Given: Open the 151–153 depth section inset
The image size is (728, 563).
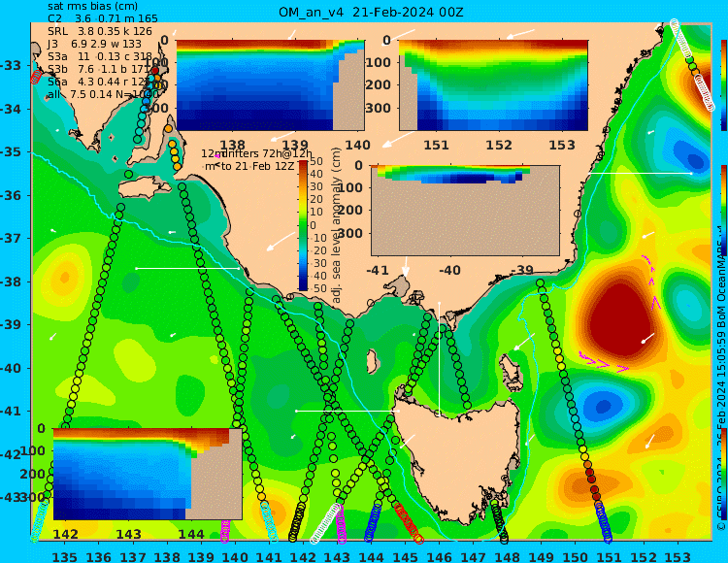Looking at the screenshot, I should click(x=493, y=85).
